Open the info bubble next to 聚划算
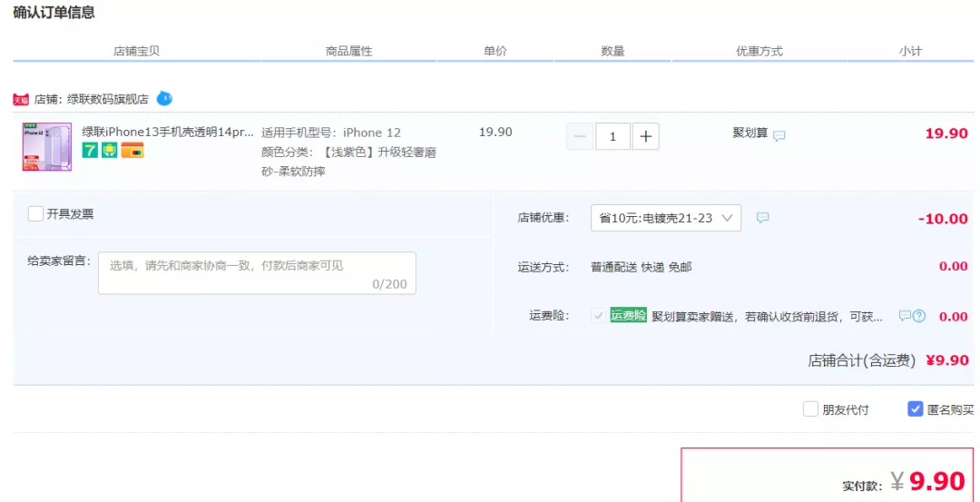980x502 pixels. pos(779,135)
